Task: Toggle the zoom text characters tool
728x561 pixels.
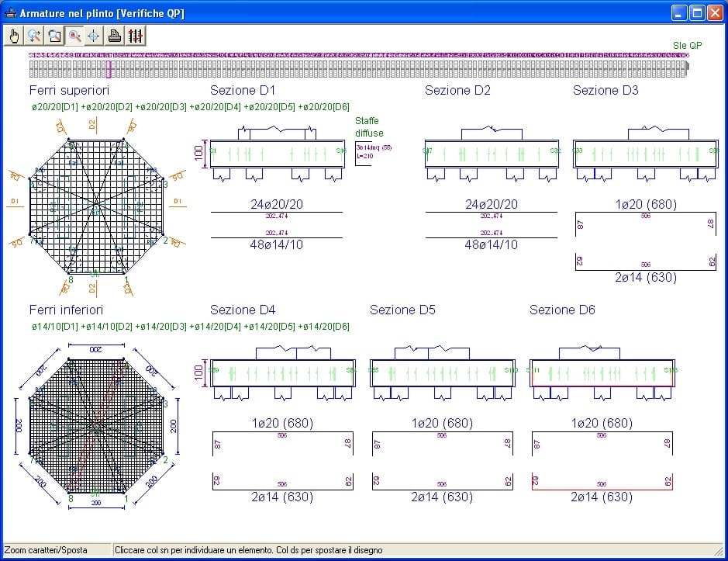Action: click(x=74, y=36)
